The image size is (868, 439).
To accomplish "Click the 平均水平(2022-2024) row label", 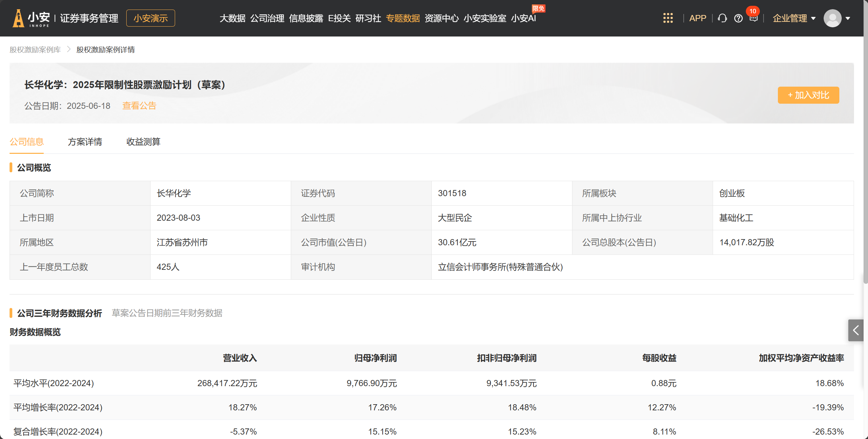I will [x=54, y=383].
